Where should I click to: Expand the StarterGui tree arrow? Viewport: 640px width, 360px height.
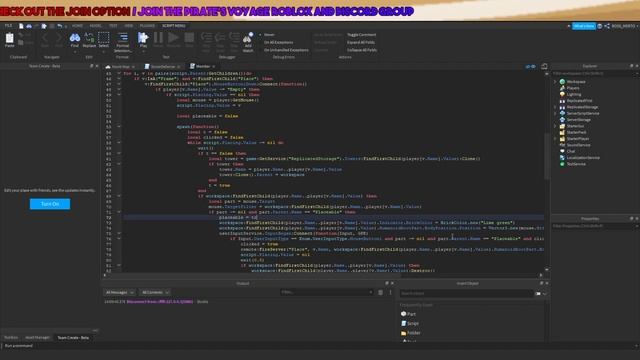pyautogui.click(x=555, y=126)
